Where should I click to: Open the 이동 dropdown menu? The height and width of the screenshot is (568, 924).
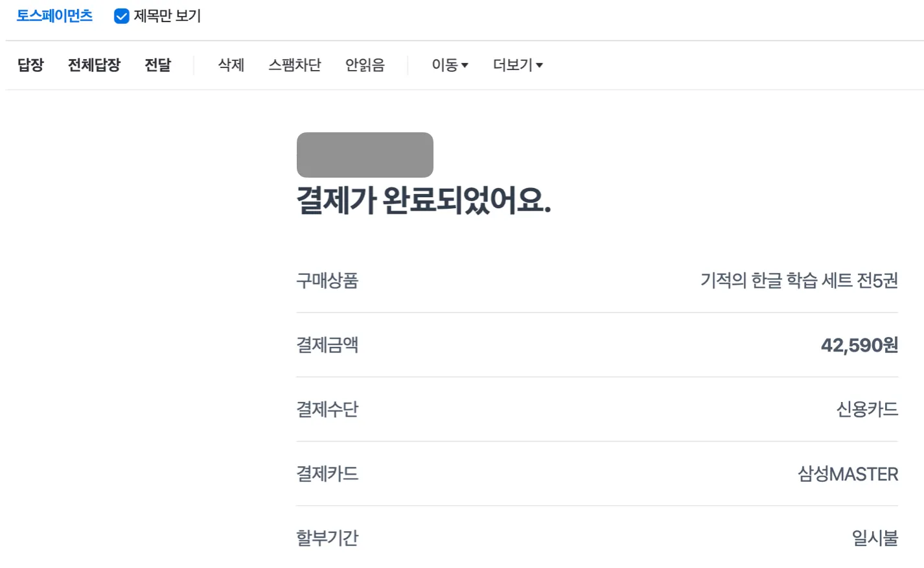tap(450, 65)
